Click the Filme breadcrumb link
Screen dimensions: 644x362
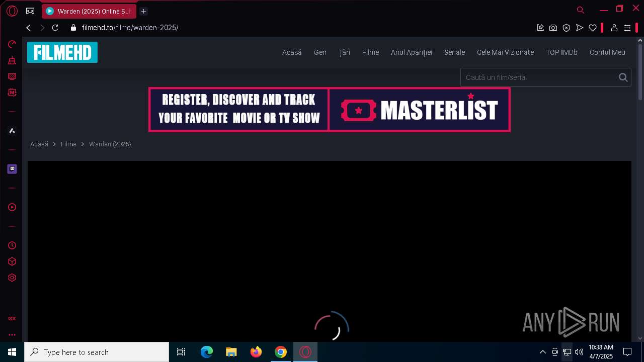point(68,144)
